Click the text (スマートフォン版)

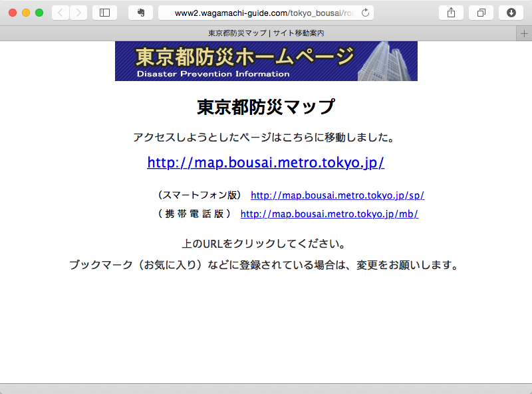coord(199,195)
